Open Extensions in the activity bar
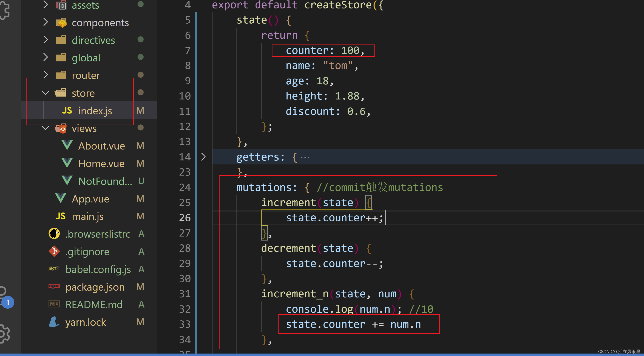644x356 pixels. point(4,10)
